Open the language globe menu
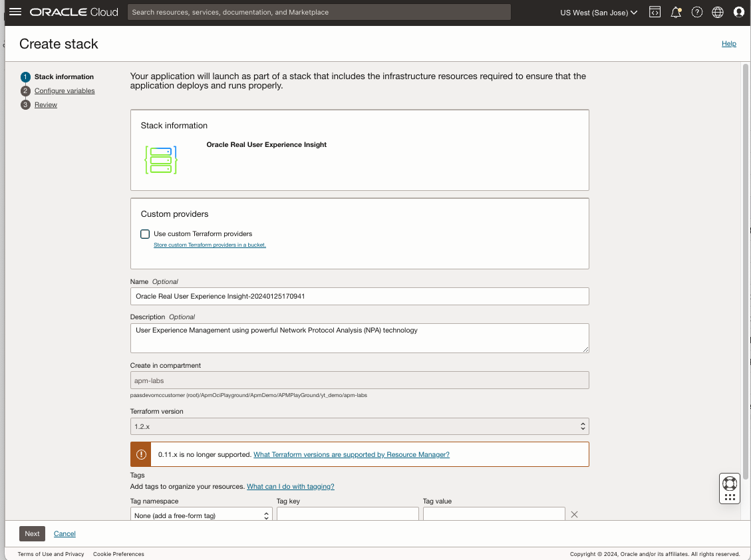 717,12
